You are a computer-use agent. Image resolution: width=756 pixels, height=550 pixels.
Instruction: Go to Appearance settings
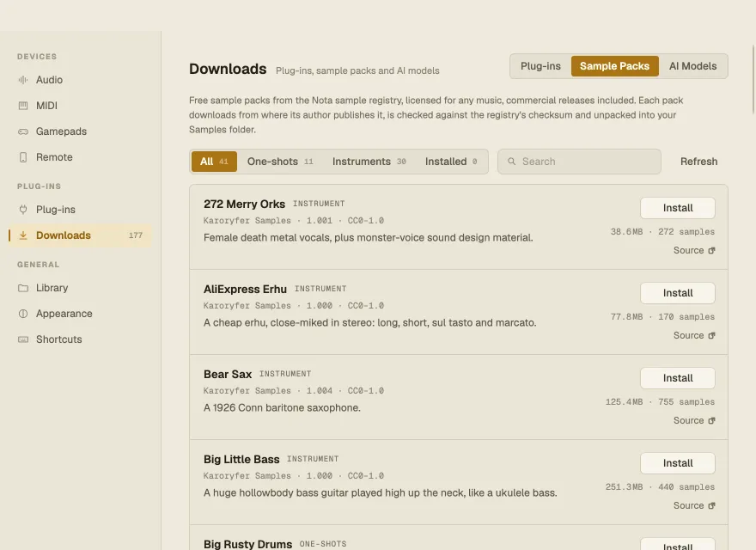tap(81, 314)
